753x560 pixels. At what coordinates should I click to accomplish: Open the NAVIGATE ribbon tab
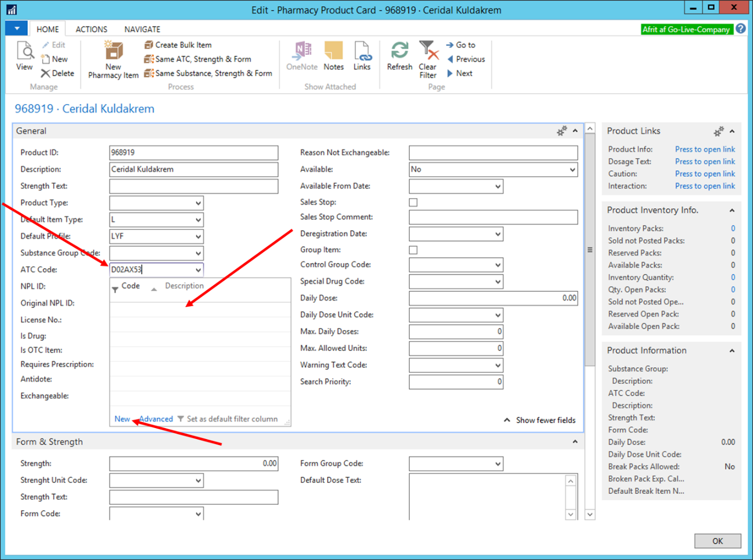(142, 30)
